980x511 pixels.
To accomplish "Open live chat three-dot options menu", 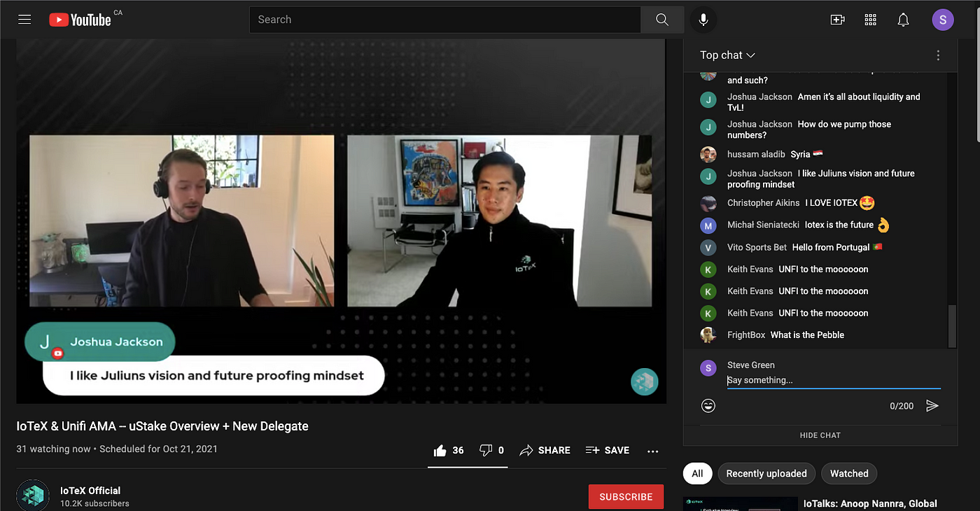I will coord(938,55).
